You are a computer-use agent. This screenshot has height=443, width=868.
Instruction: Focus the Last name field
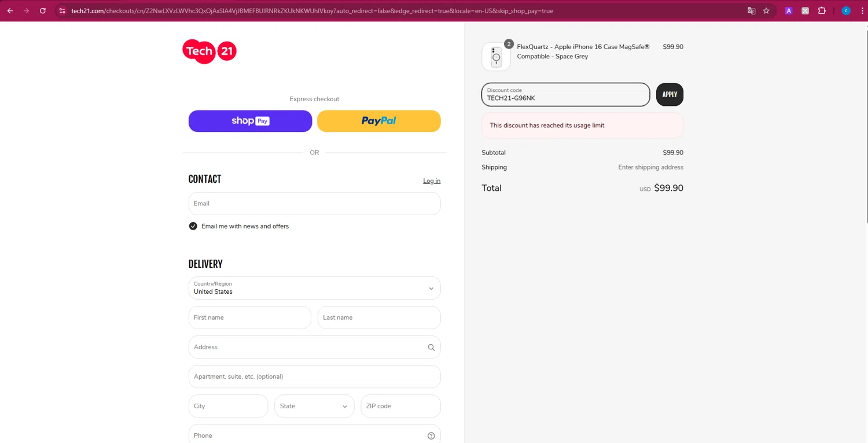[x=379, y=318]
